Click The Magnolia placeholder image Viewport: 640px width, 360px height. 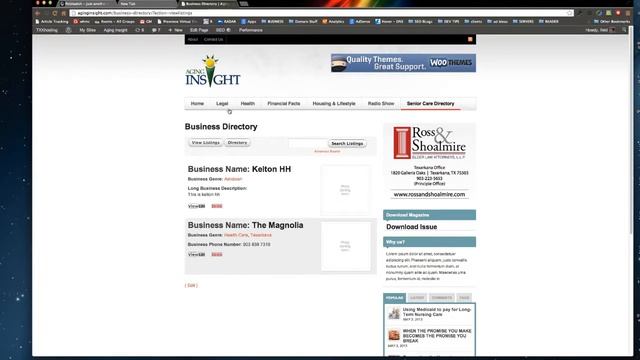coord(346,246)
